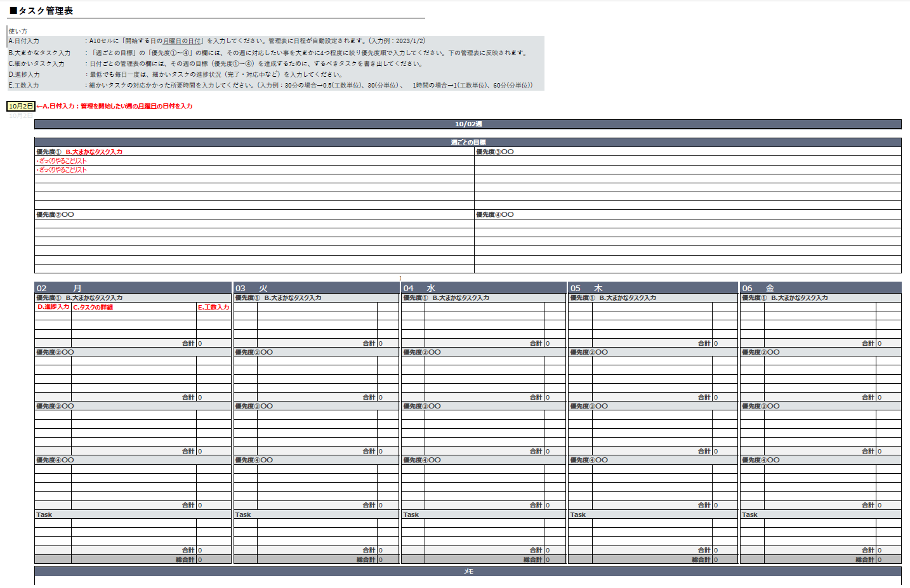Select the D.進捗入力 cell under Monday
The image size is (910, 588).
click(53, 307)
